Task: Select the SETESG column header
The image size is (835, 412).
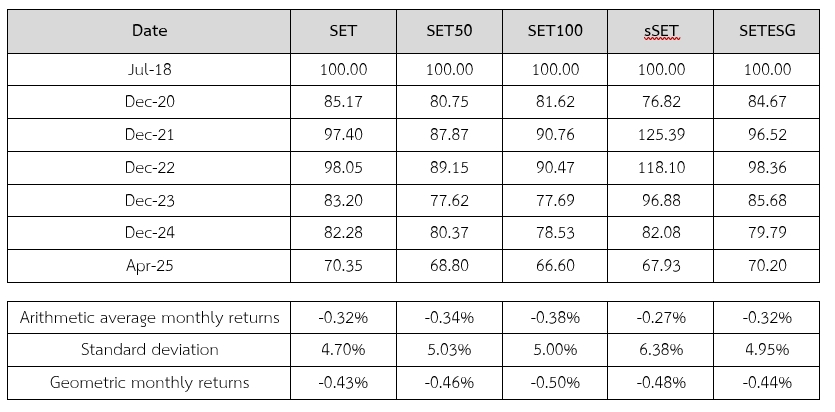Action: tap(767, 31)
